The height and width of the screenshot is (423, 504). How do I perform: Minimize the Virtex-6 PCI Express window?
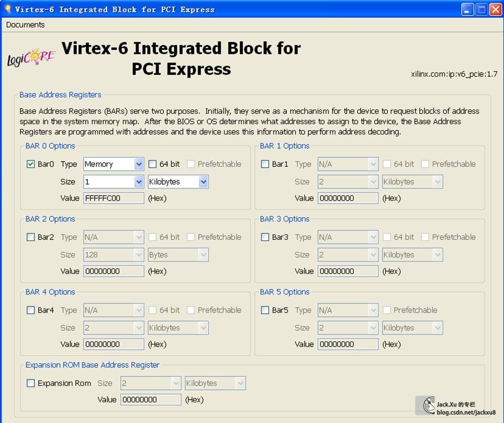click(468, 10)
